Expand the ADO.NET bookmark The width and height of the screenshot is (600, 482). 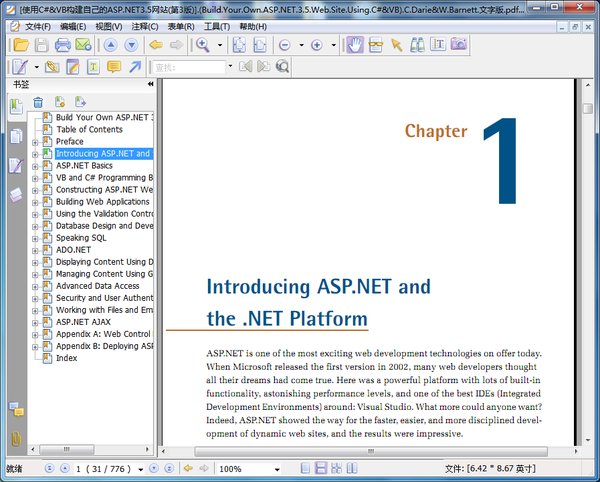click(35, 251)
